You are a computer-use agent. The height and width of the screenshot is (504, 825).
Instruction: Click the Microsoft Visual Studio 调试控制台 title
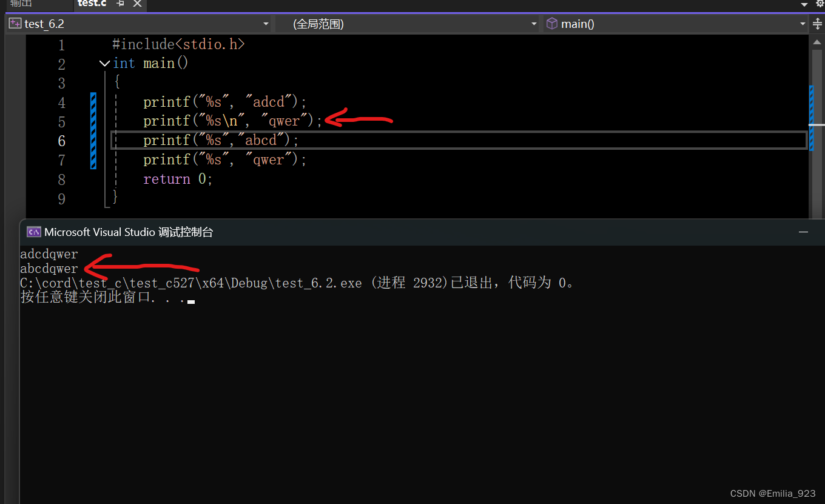click(129, 232)
